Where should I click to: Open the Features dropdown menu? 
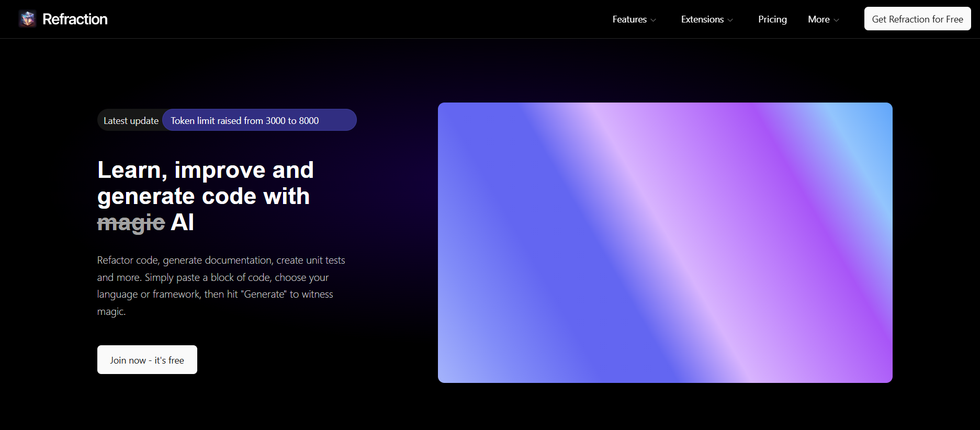(634, 19)
